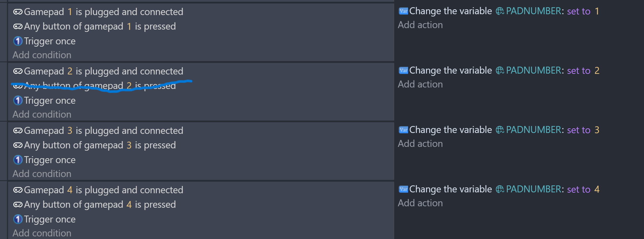Viewport: 644px width, 239px height.
Task: Select 'Any button of gamepad 3 is pressed' condition
Action: (100, 145)
